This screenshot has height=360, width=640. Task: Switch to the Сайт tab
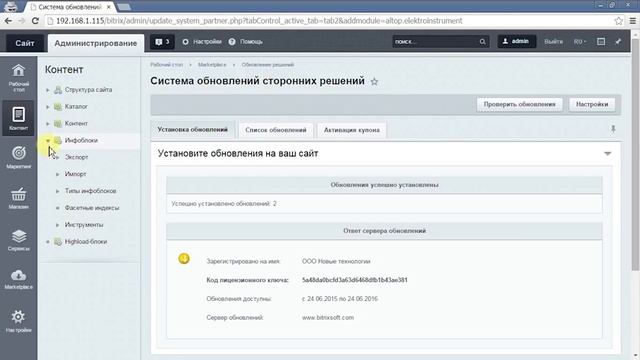(24, 43)
